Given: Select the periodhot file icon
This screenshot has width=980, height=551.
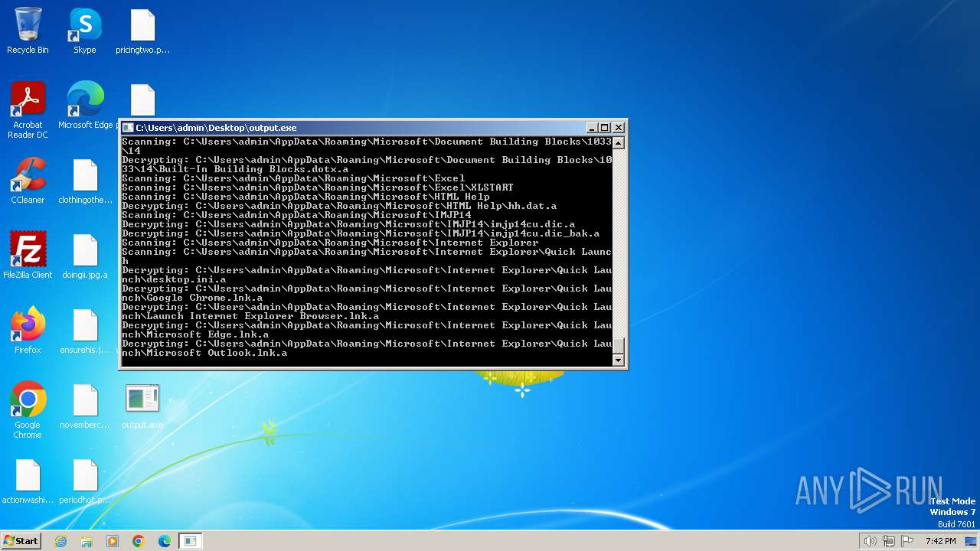Looking at the screenshot, I should 85,481.
